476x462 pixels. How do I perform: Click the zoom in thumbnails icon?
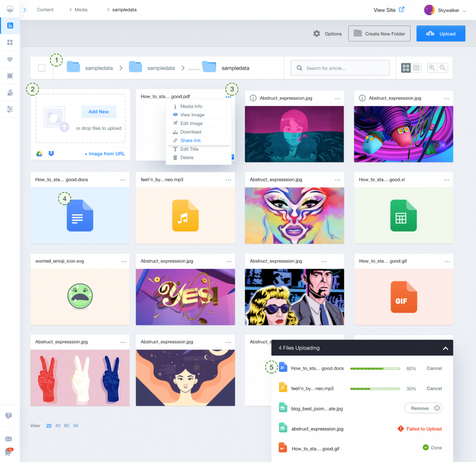tap(432, 68)
